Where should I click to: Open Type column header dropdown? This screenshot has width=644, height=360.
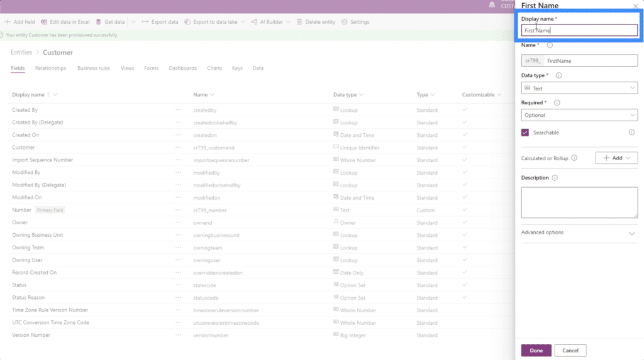(433, 95)
